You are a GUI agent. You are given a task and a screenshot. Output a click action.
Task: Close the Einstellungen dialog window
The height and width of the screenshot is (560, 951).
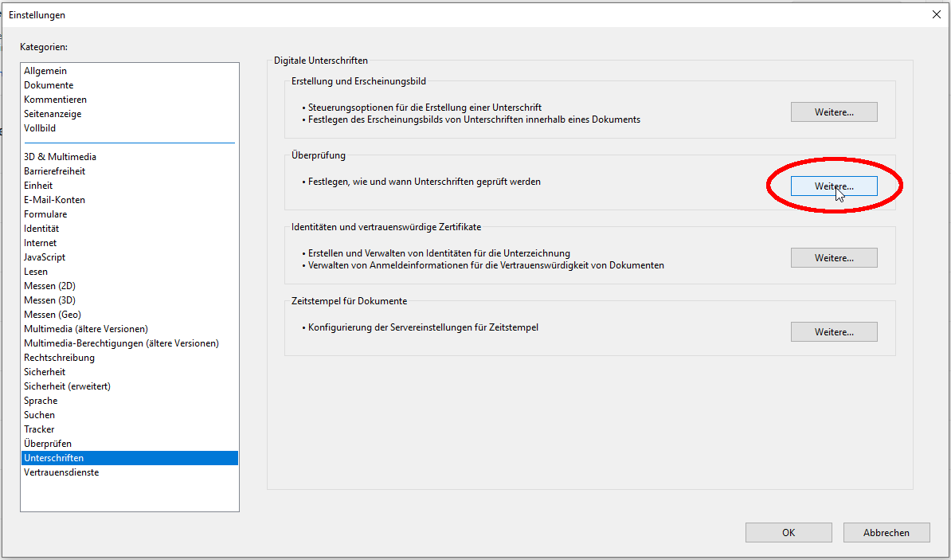[935, 14]
